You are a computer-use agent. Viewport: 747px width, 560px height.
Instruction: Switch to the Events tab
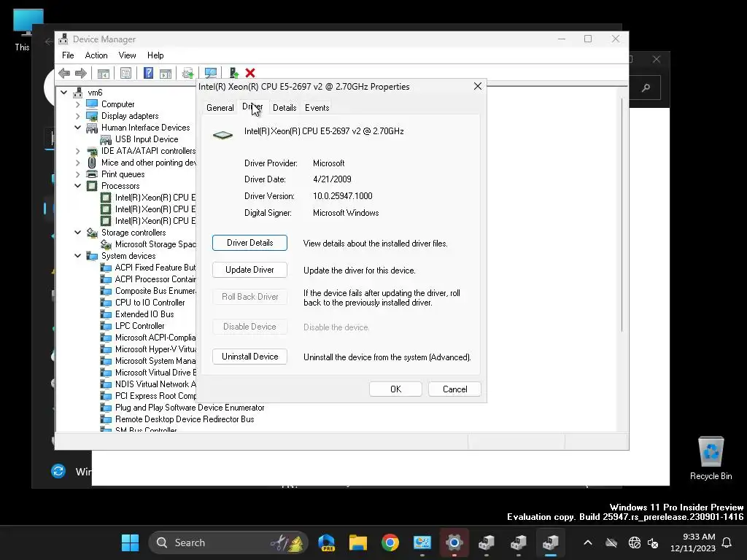pyautogui.click(x=317, y=108)
